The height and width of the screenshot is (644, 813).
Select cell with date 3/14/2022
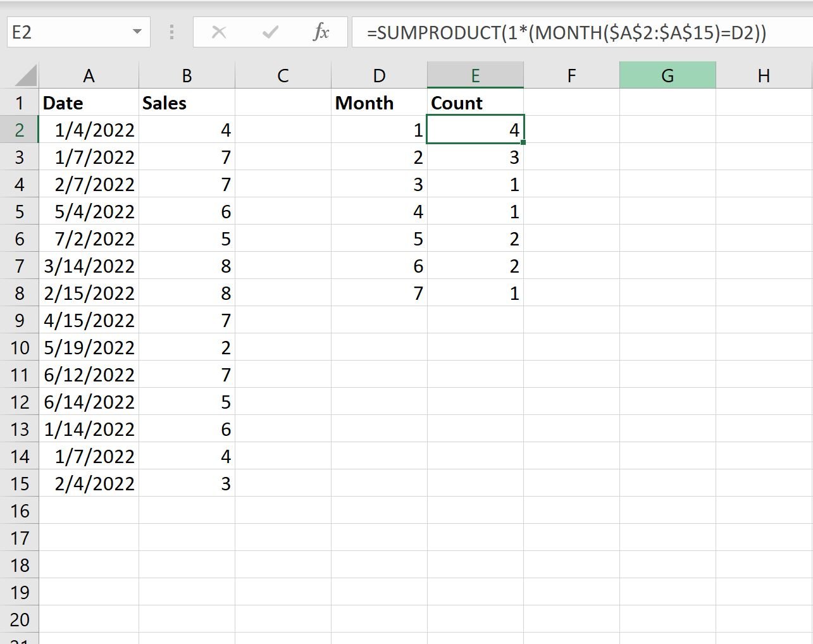(89, 266)
